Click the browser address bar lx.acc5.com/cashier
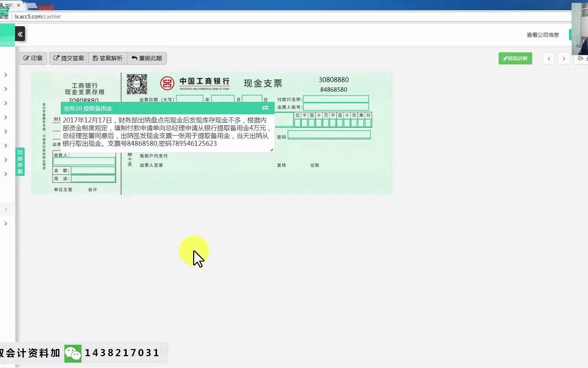 point(38,16)
